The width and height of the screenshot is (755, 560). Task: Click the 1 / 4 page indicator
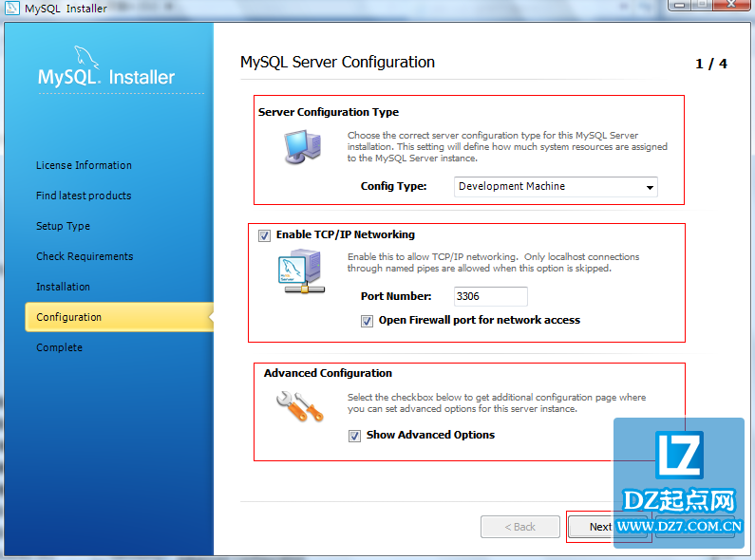tap(711, 64)
